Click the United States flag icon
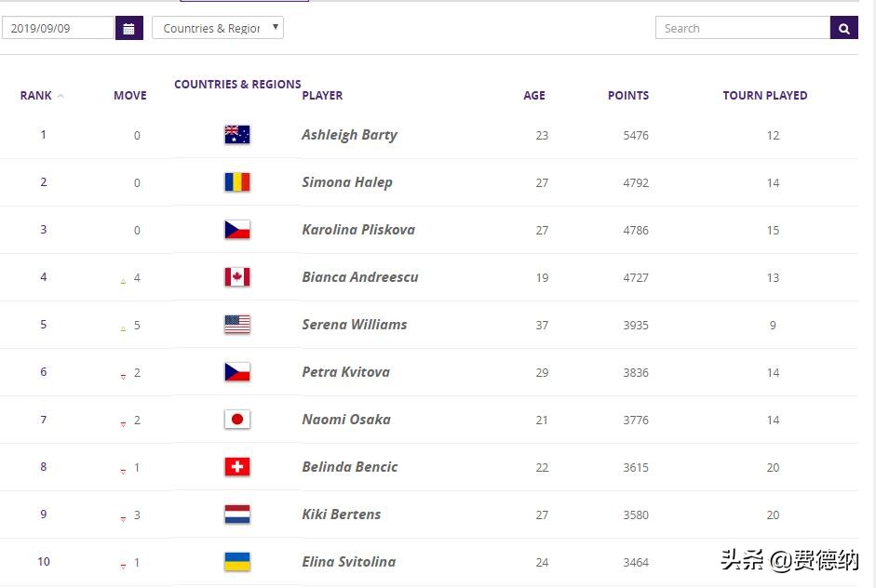The width and height of the screenshot is (876, 588). point(237,325)
